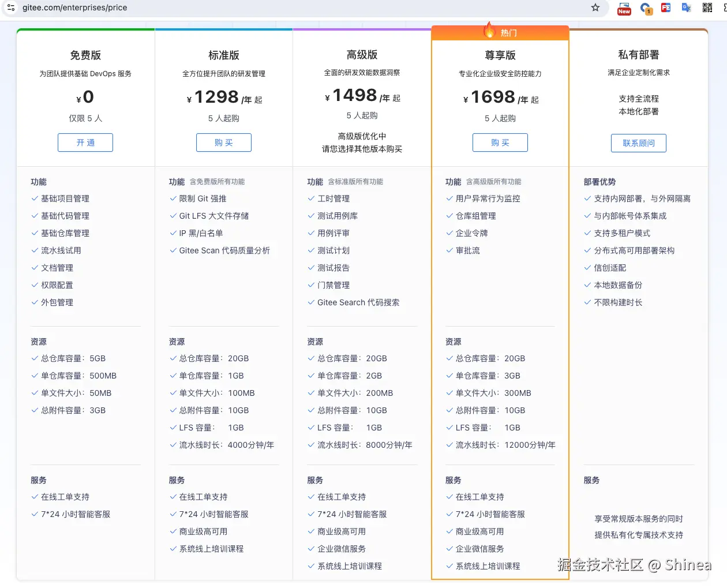Click the 热门 flame badge
727x588 pixels.
(500, 32)
